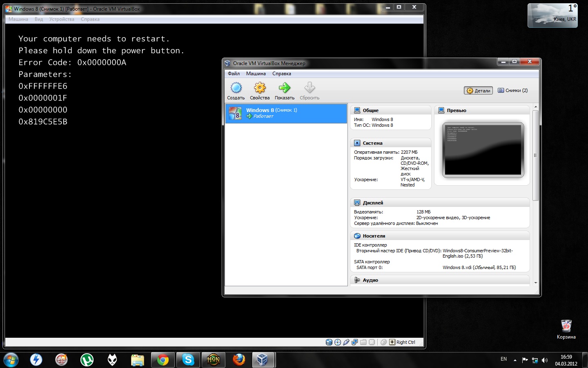Switch to Снимки (2) snapshots view
The image size is (588, 368).
pyautogui.click(x=512, y=91)
